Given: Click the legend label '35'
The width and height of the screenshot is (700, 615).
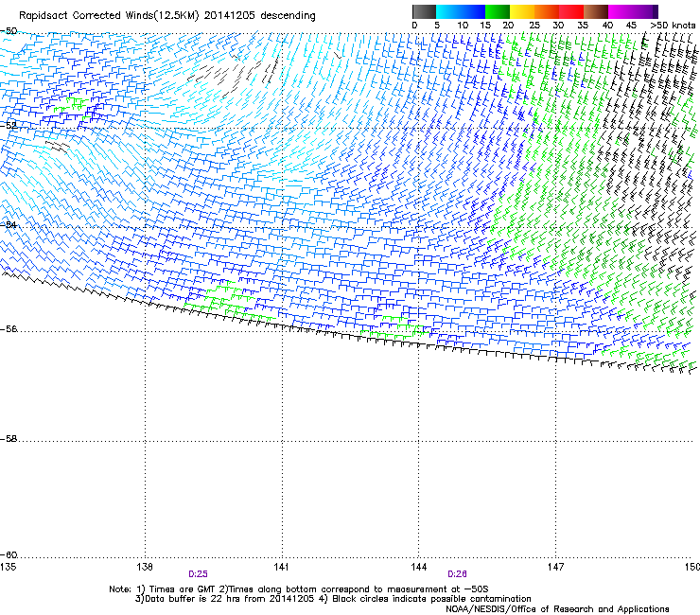Looking at the screenshot, I should (583, 26).
